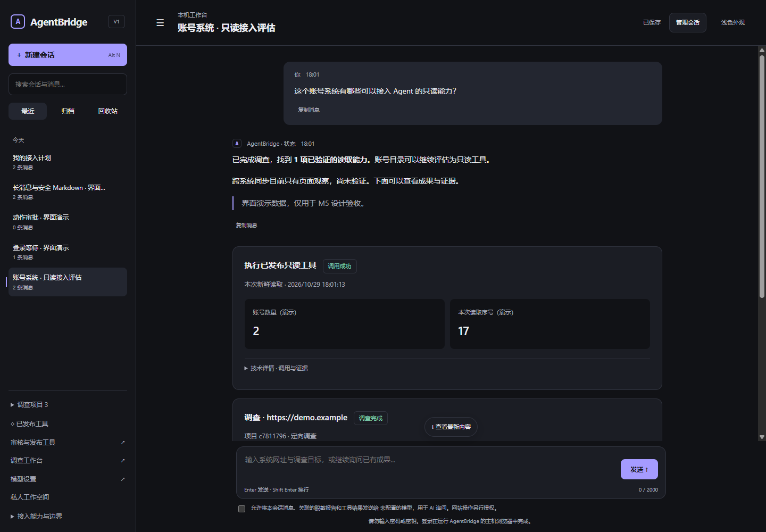This screenshot has width=766, height=532.
Task: Click the 调查完成 status badge
Action: (x=370, y=418)
